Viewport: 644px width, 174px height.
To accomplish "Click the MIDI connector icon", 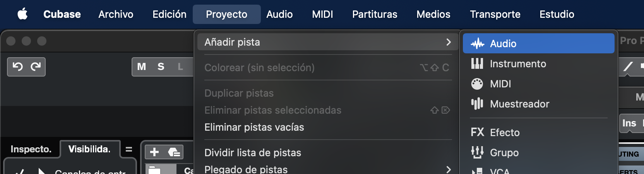I will point(477,84).
